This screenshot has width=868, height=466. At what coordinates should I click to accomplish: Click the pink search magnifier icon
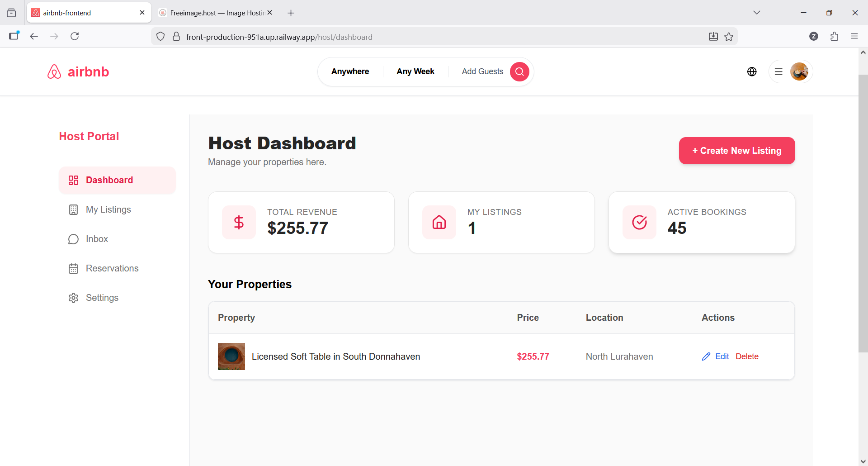point(519,71)
